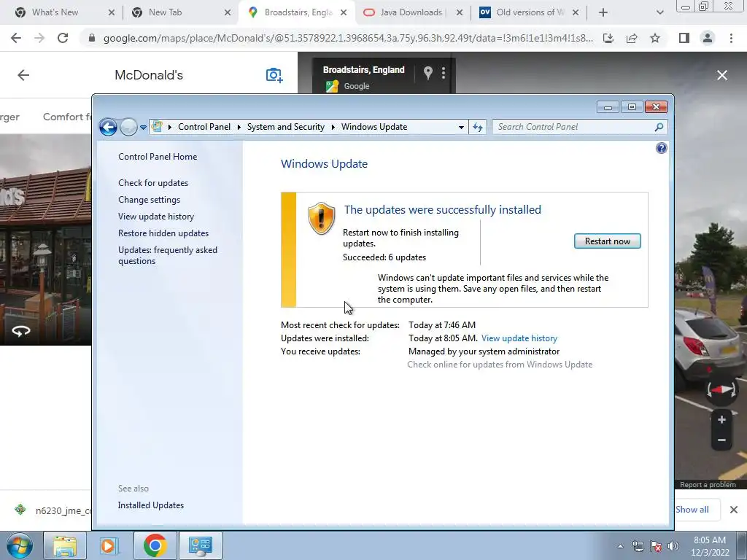Viewport: 747px width, 560px height.
Task: Click Chrome icon in taskbar
Action: 155,545
